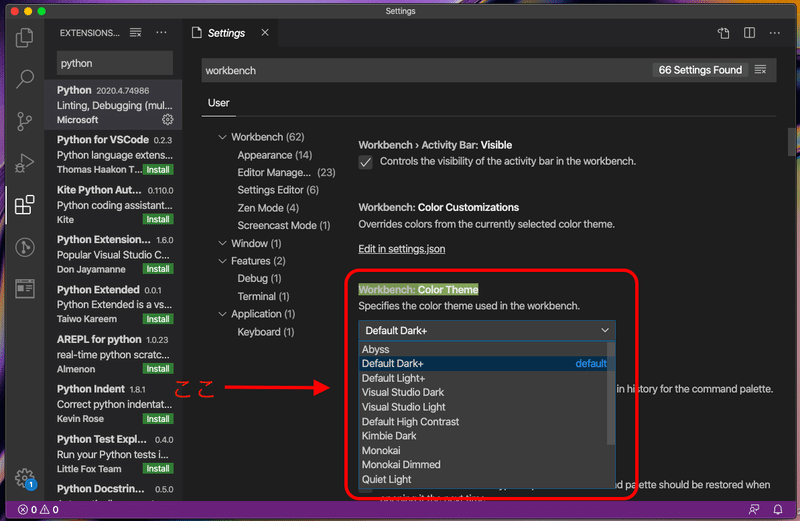Open Keyboard (1) settings category

(265, 332)
